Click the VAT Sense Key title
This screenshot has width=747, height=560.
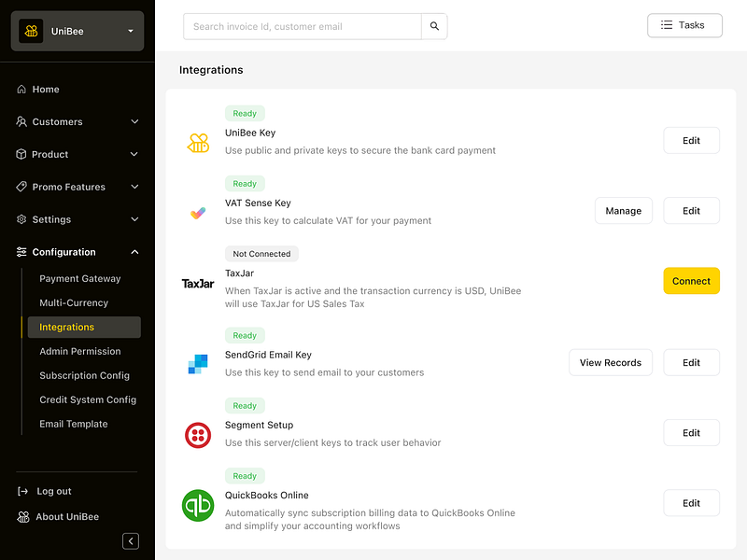click(x=258, y=203)
